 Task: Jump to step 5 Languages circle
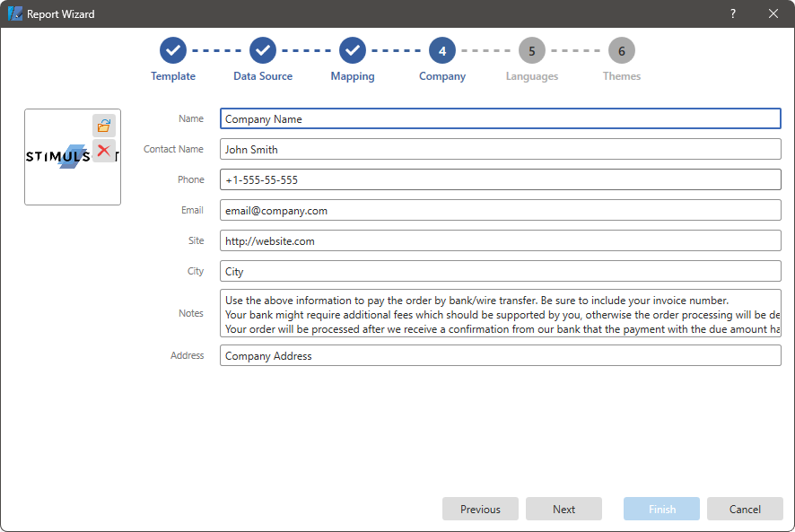[532, 50]
